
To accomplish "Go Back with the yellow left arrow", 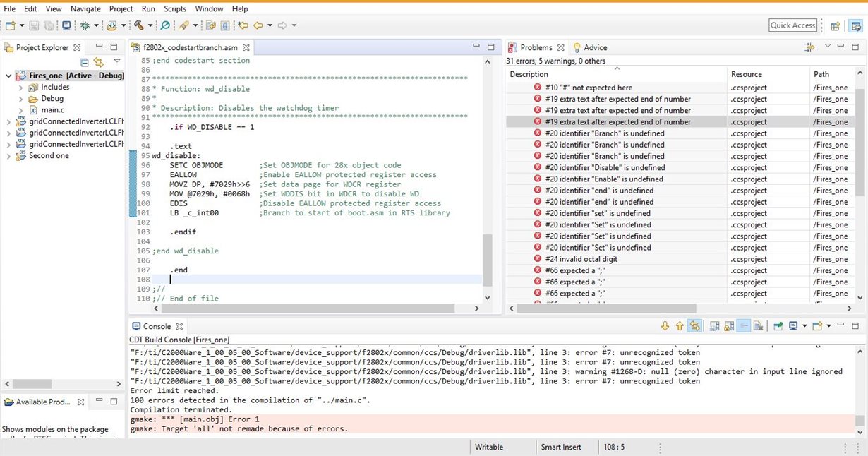I will pyautogui.click(x=258, y=25).
